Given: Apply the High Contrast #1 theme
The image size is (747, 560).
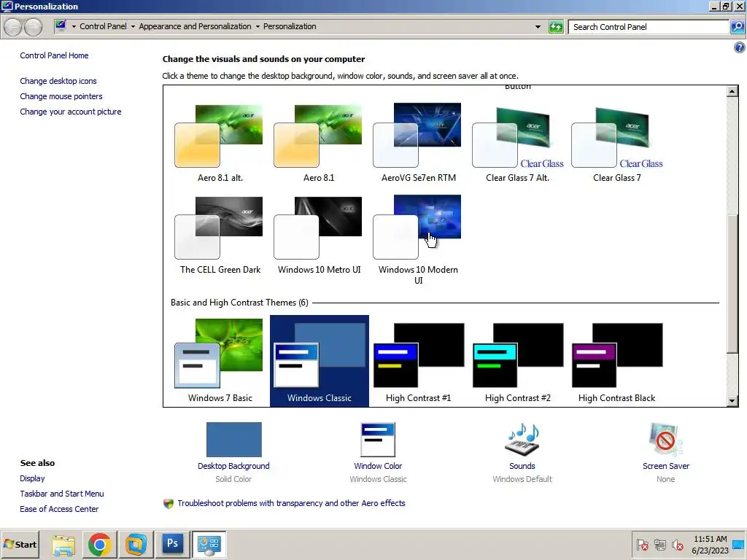Looking at the screenshot, I should click(418, 361).
